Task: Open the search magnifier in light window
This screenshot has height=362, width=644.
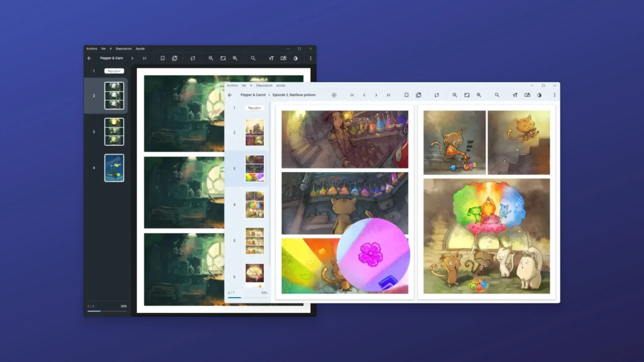Action: tap(497, 95)
